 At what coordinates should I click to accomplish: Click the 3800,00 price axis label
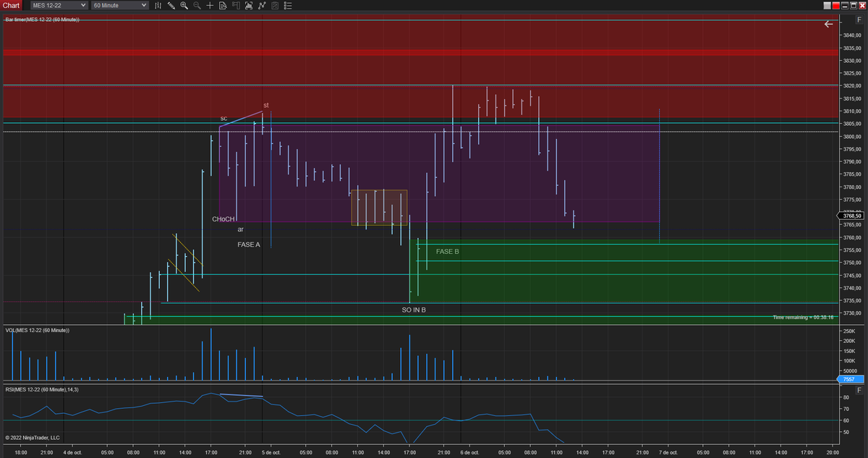coord(851,136)
